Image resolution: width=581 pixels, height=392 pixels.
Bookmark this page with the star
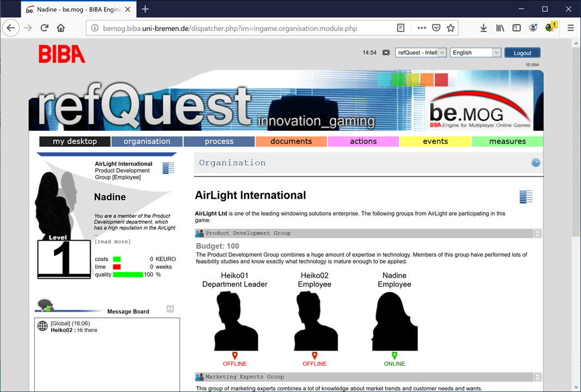[451, 28]
